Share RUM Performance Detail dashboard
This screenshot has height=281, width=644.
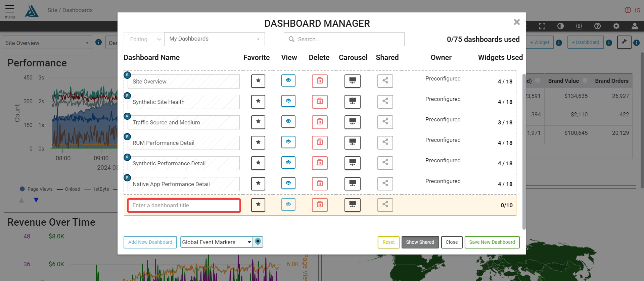[385, 143]
